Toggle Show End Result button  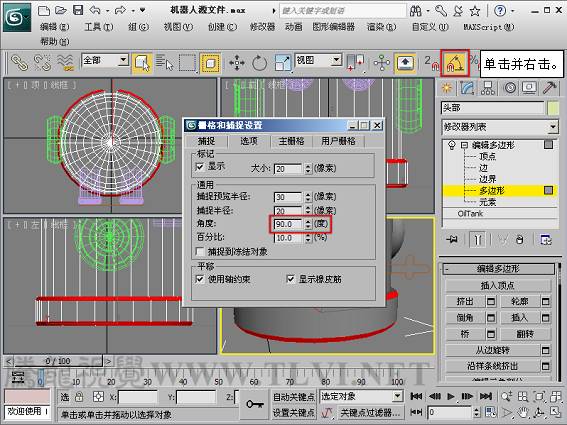[477, 239]
